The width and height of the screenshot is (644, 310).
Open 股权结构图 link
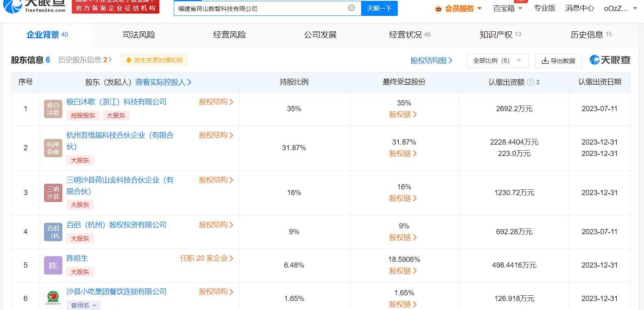tap(431, 61)
